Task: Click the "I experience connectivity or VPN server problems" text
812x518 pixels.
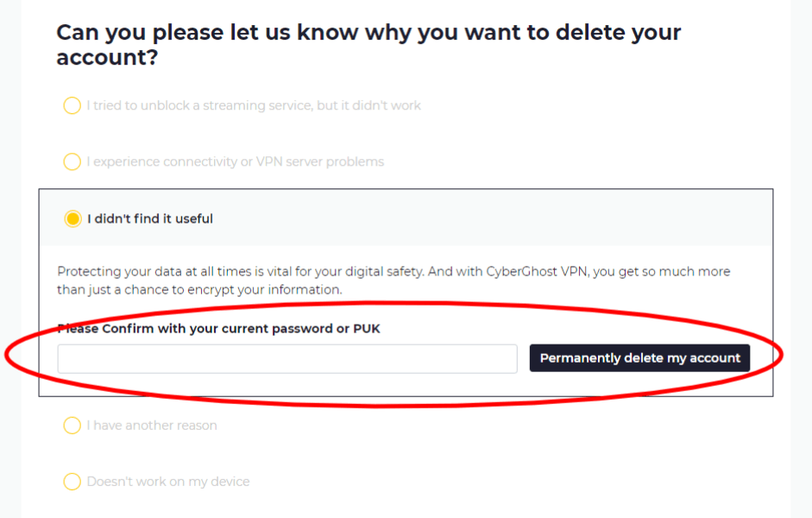Action: [x=236, y=161]
